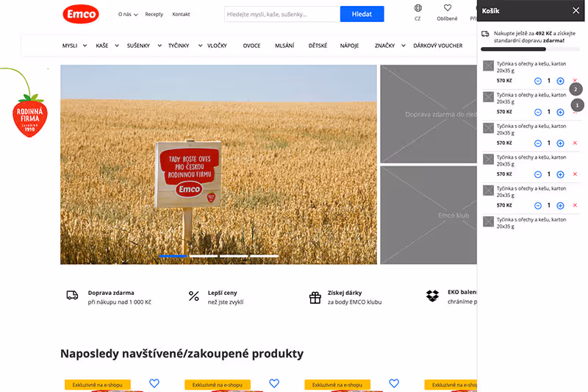Click the Hledat search button
The image size is (588, 392).
tap(362, 14)
